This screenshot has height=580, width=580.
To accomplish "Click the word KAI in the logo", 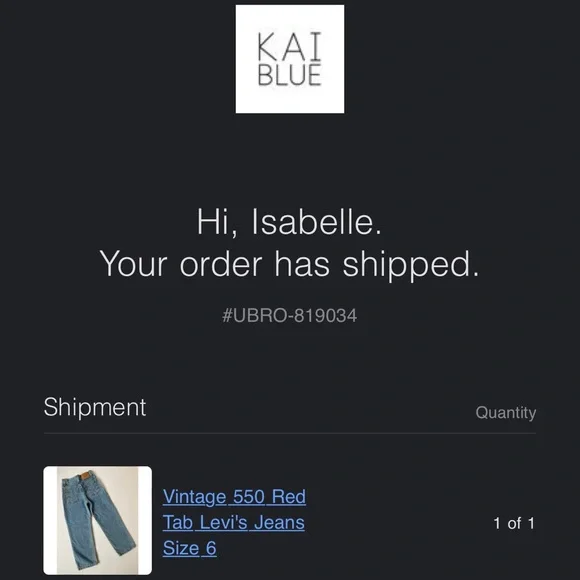I will coord(290,46).
